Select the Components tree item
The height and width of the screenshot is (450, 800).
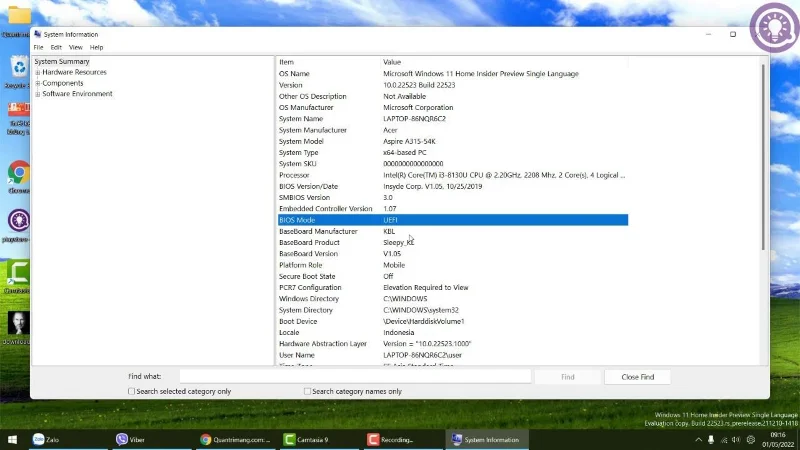tap(63, 83)
